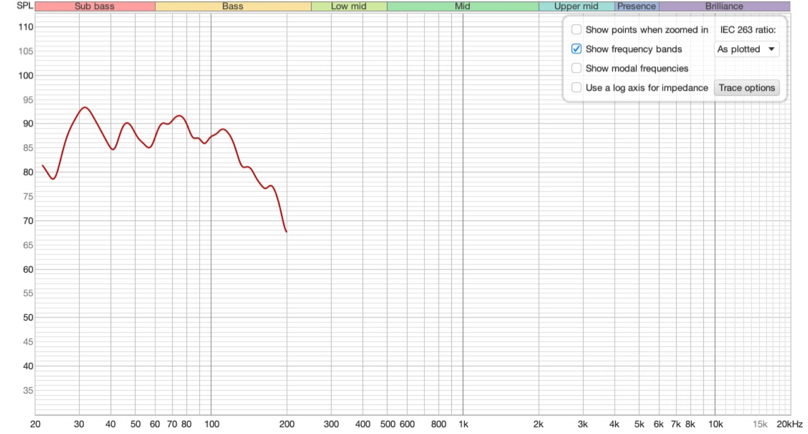Click the red trace peak near 30 Hz
Image resolution: width=808 pixels, height=434 pixels.
85,107
